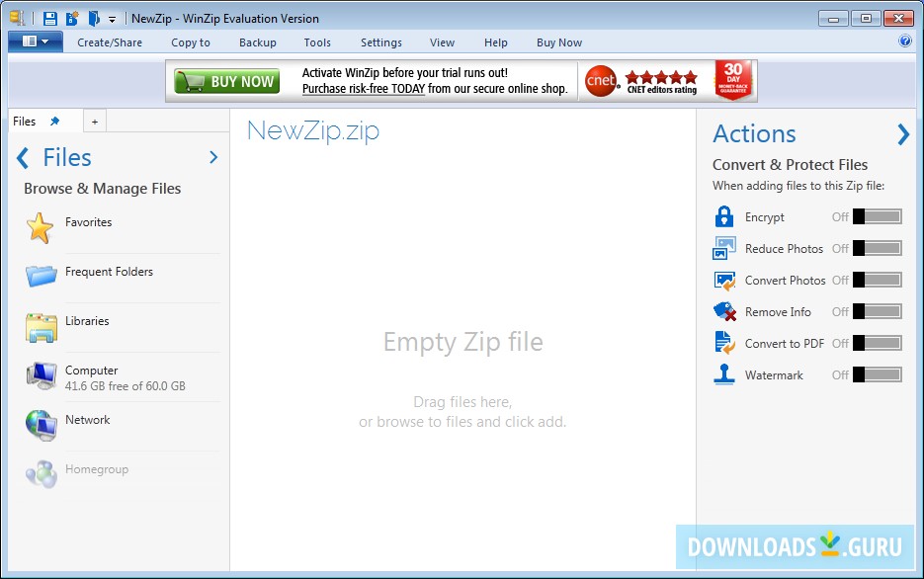The width and height of the screenshot is (924, 579).
Task: Toggle the Watermark switch on
Action: click(x=878, y=374)
